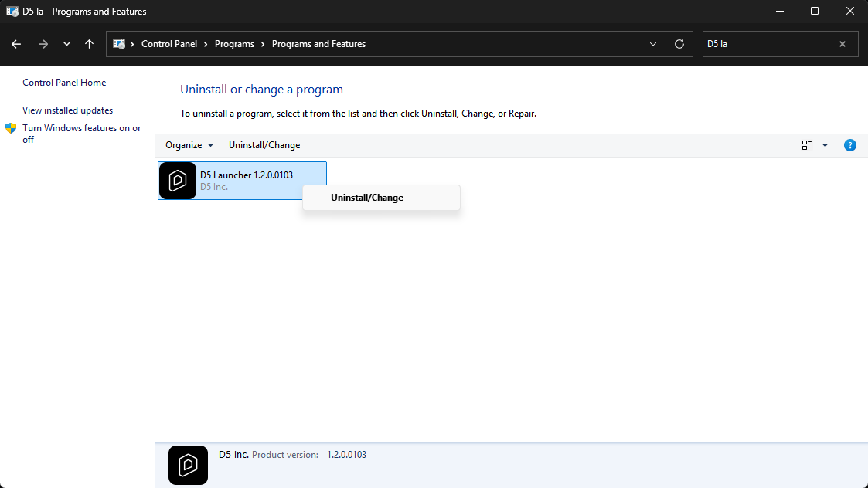The height and width of the screenshot is (488, 868).
Task: Expand the more view options arrow
Action: [825, 145]
